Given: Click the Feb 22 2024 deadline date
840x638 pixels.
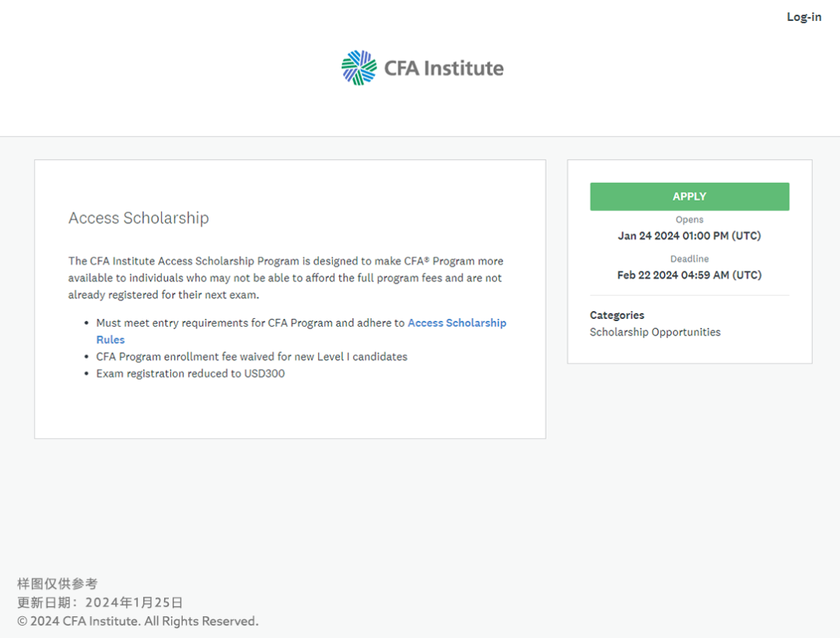Looking at the screenshot, I should (x=689, y=275).
